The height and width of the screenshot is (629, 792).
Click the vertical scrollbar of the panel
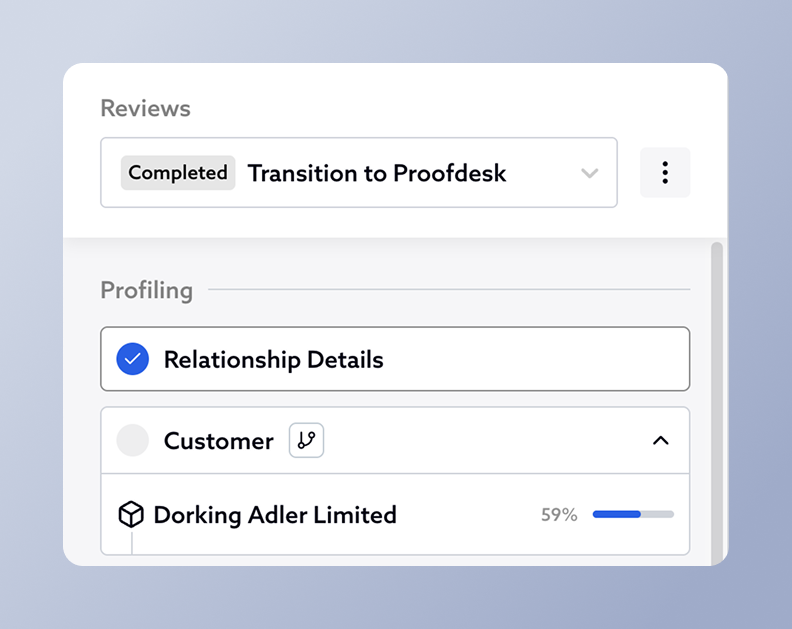[716, 400]
